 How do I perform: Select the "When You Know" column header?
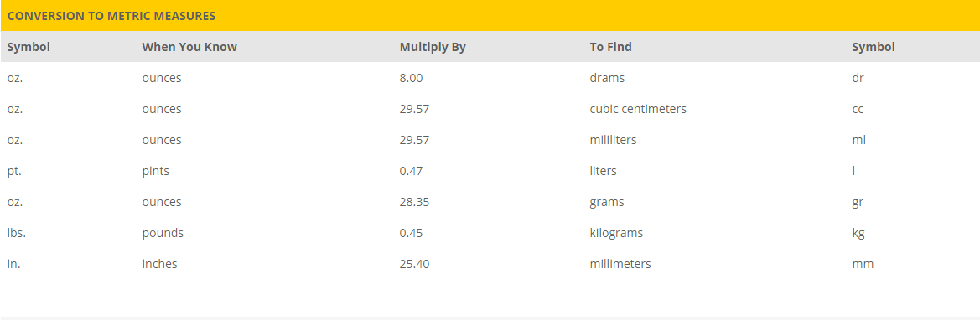189,47
